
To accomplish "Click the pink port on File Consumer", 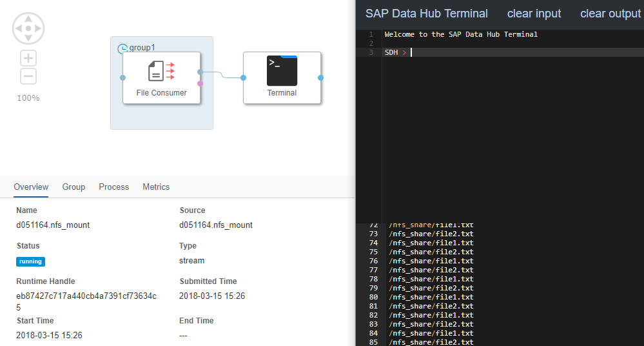I will (200, 83).
